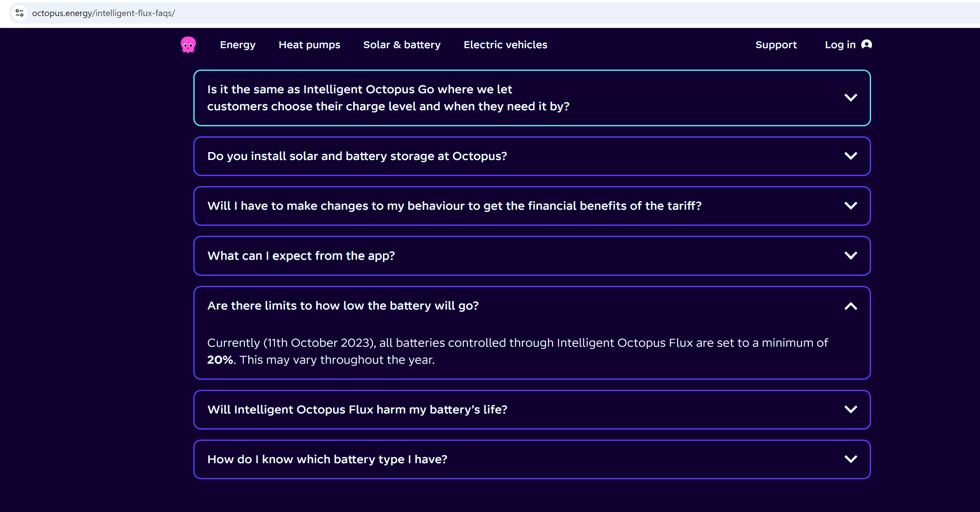Go to the Support page
This screenshot has width=980, height=512.
pyautogui.click(x=776, y=45)
